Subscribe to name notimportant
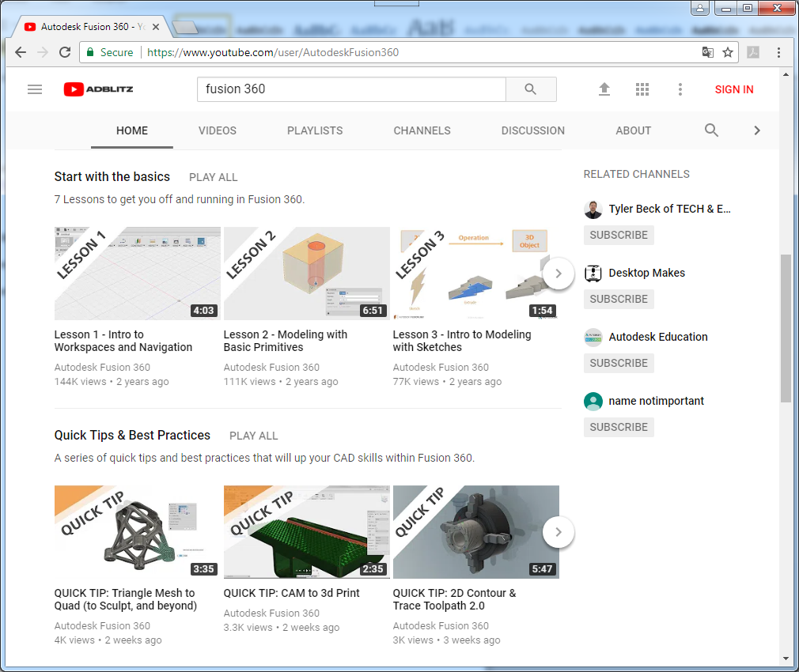 (619, 427)
